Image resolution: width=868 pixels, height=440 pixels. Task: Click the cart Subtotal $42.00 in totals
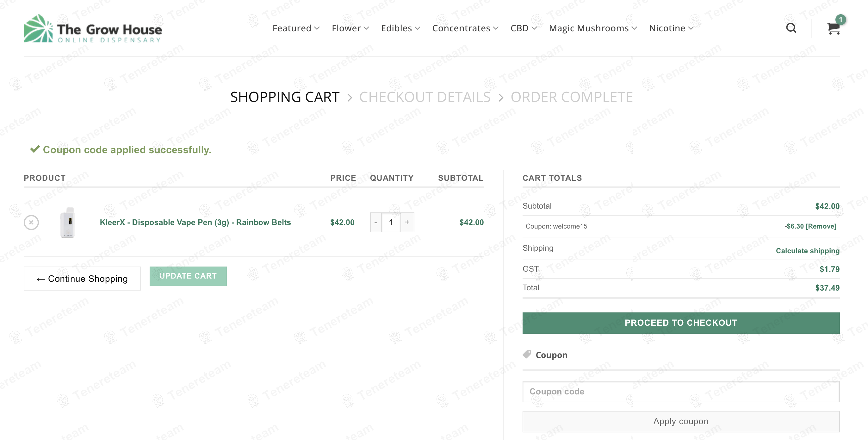click(827, 206)
